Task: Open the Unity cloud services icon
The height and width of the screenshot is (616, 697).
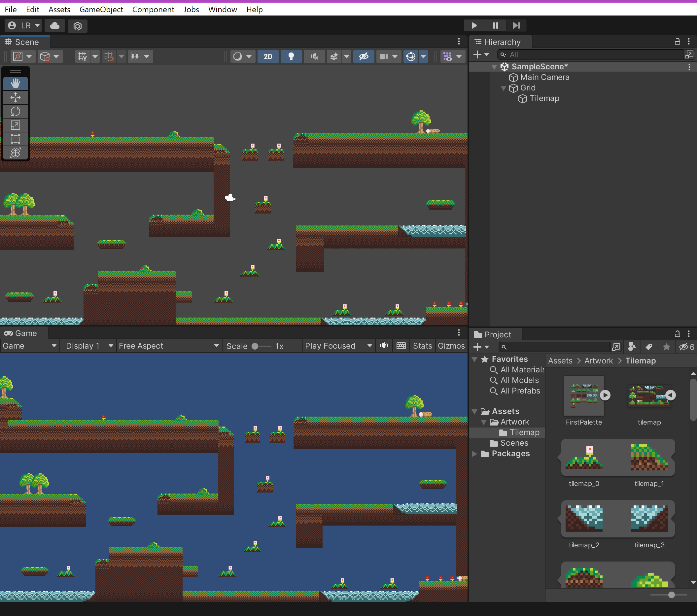Action: tap(54, 25)
